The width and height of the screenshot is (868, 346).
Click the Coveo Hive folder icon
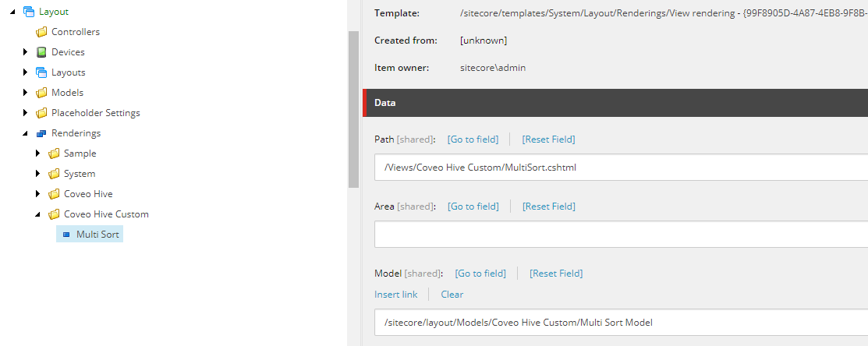(54, 194)
